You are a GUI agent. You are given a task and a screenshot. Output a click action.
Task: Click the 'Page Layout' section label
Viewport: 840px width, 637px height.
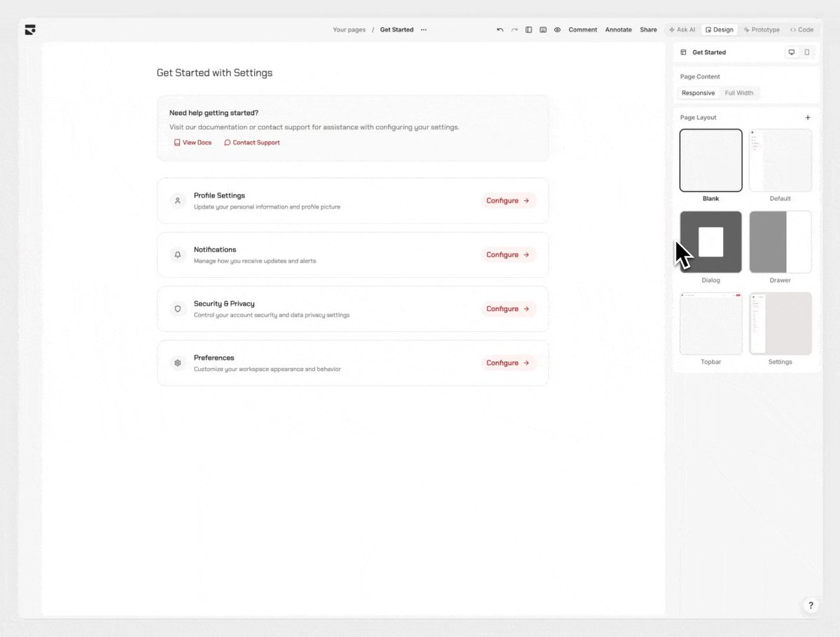point(698,118)
